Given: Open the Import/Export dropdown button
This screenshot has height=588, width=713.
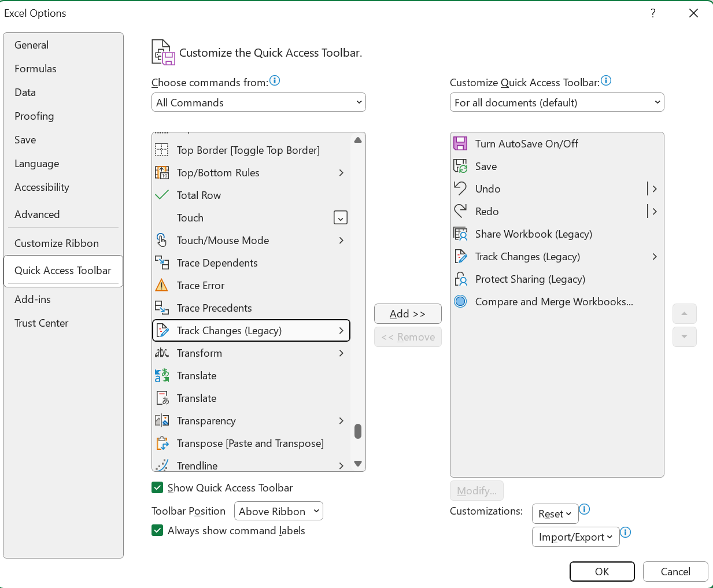Looking at the screenshot, I should (x=575, y=537).
